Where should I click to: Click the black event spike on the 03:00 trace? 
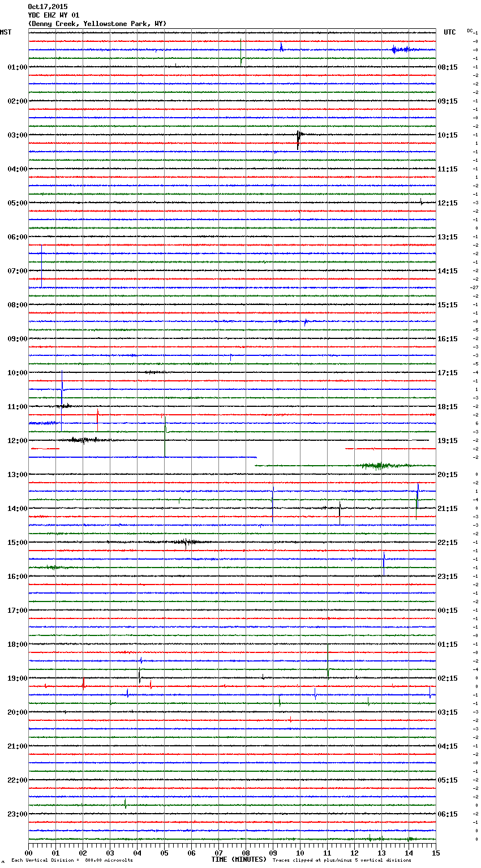pos(299,139)
